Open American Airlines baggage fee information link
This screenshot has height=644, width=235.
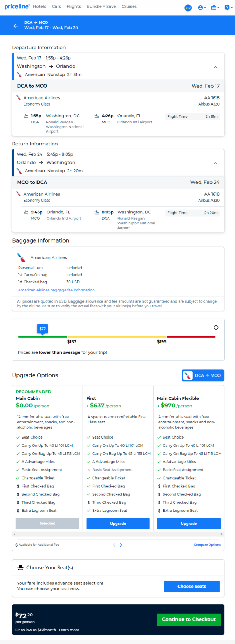[56, 290]
